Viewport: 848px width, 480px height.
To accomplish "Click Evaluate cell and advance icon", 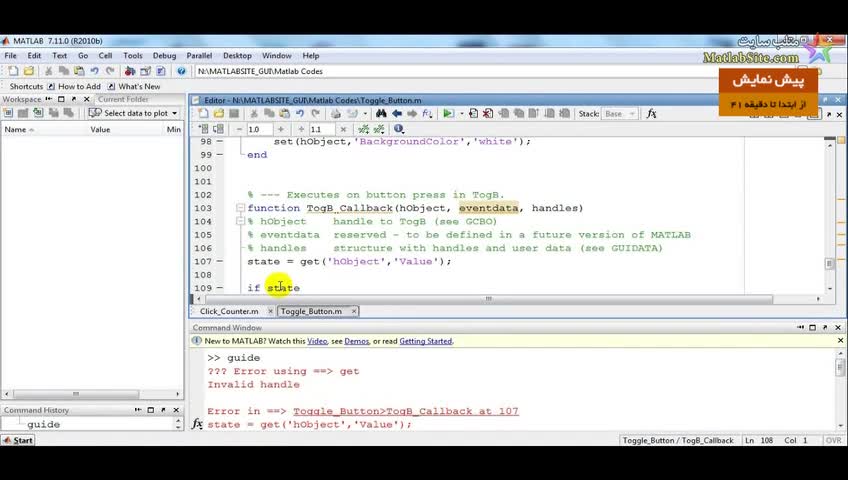I will [218, 129].
